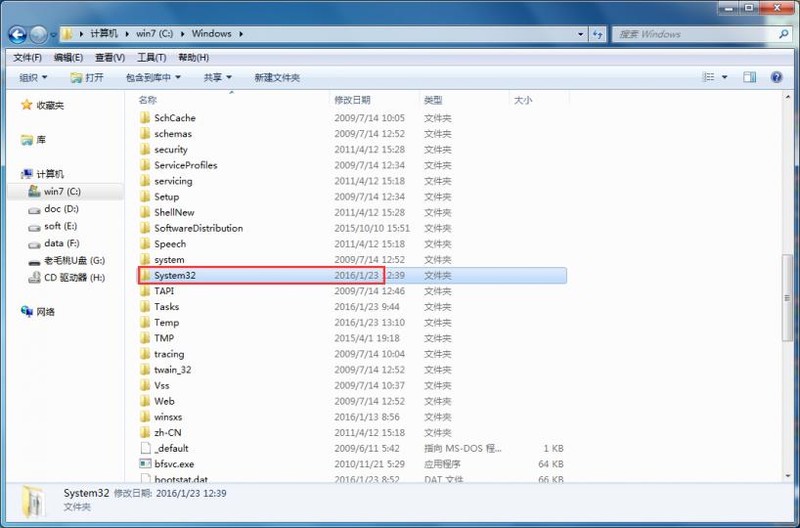Open the recent pages dropdown arrow
Viewport: 800px width, 528px height.
pyautogui.click(x=53, y=35)
